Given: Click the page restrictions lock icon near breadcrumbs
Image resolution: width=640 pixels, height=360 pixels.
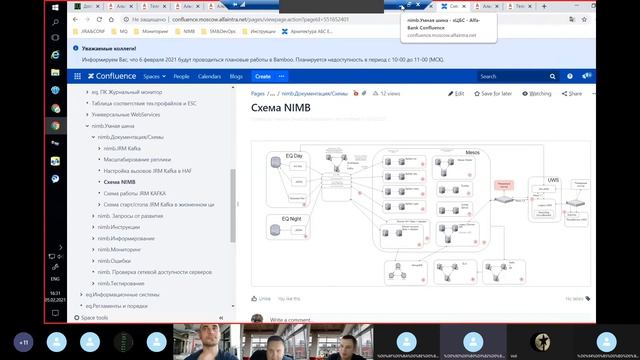Looking at the screenshot, I should [356, 94].
